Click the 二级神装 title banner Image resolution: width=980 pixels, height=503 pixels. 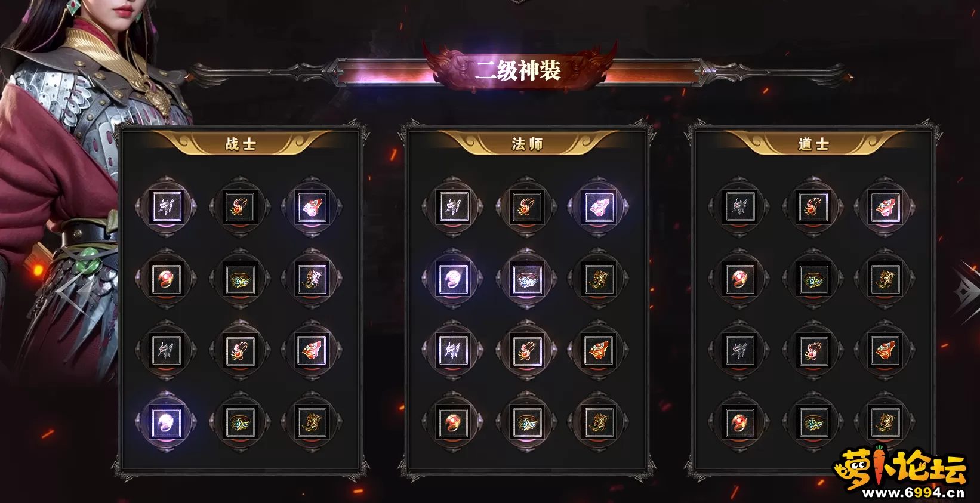(x=518, y=70)
